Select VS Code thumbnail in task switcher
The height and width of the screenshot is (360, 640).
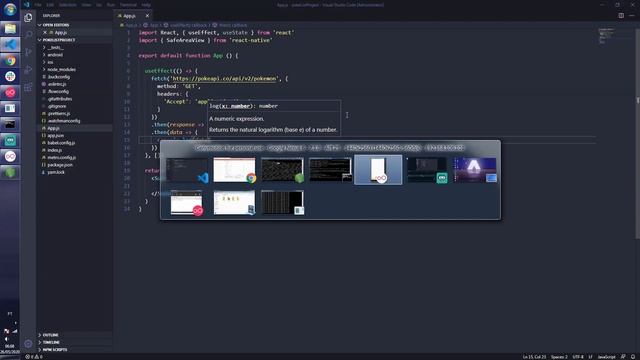pyautogui.click(x=187, y=170)
